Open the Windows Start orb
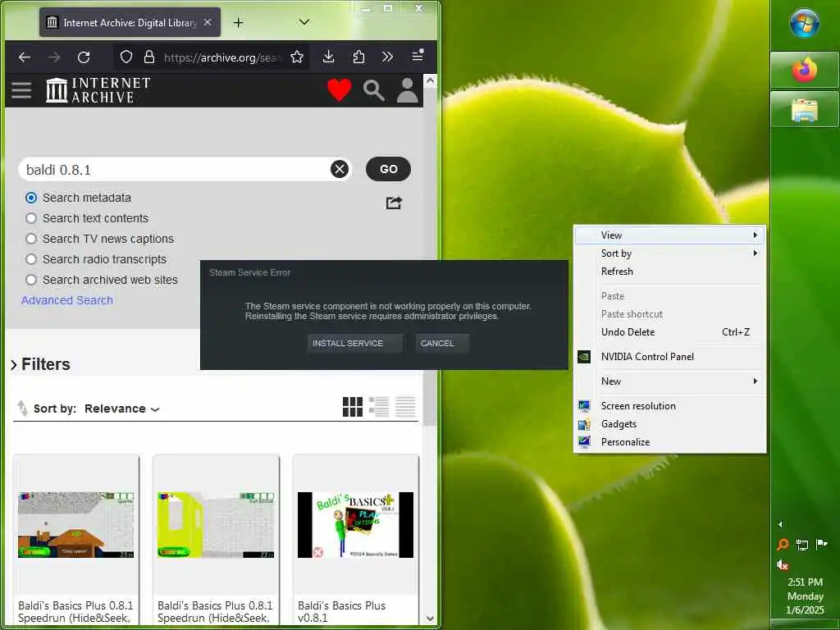Screen dimensions: 840x630 click(804, 24)
